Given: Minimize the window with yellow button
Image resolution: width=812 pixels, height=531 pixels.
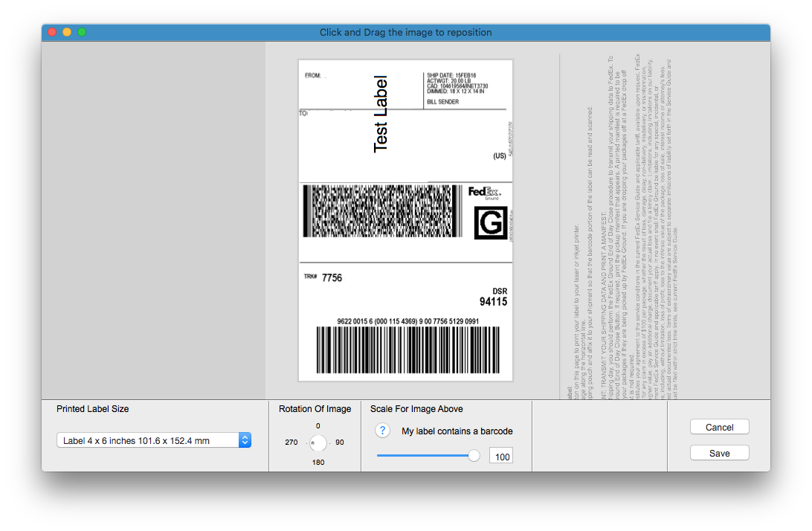Looking at the screenshot, I should pos(67,32).
